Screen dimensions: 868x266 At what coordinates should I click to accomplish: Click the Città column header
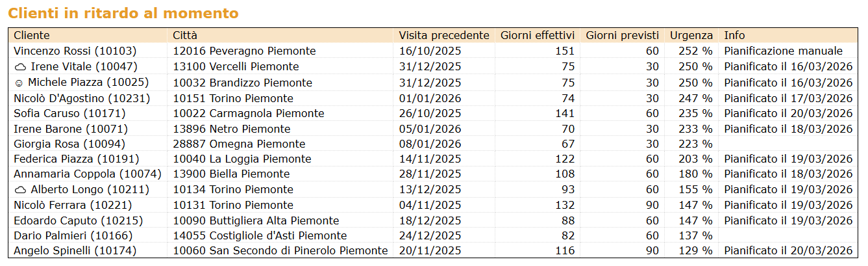point(185,36)
